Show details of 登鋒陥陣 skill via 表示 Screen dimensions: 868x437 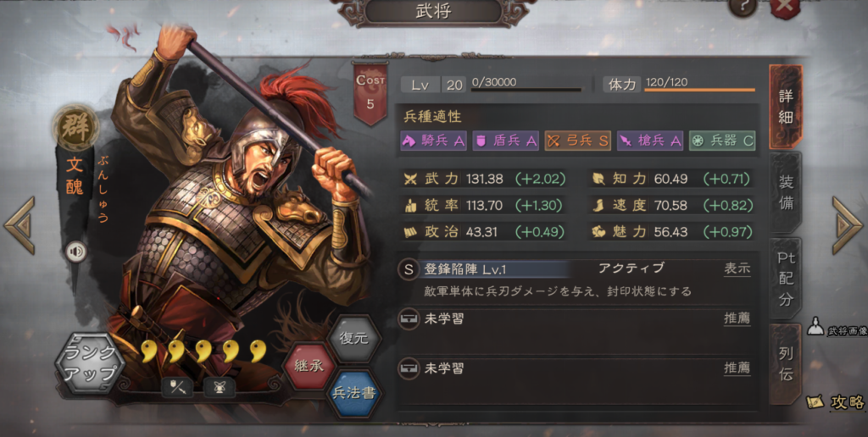pyautogui.click(x=737, y=269)
